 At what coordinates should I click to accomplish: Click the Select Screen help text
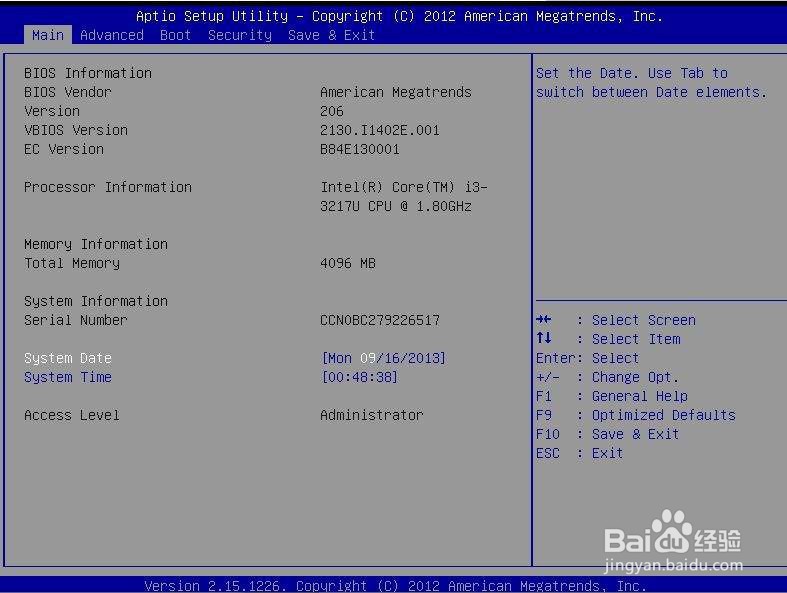[x=643, y=320]
